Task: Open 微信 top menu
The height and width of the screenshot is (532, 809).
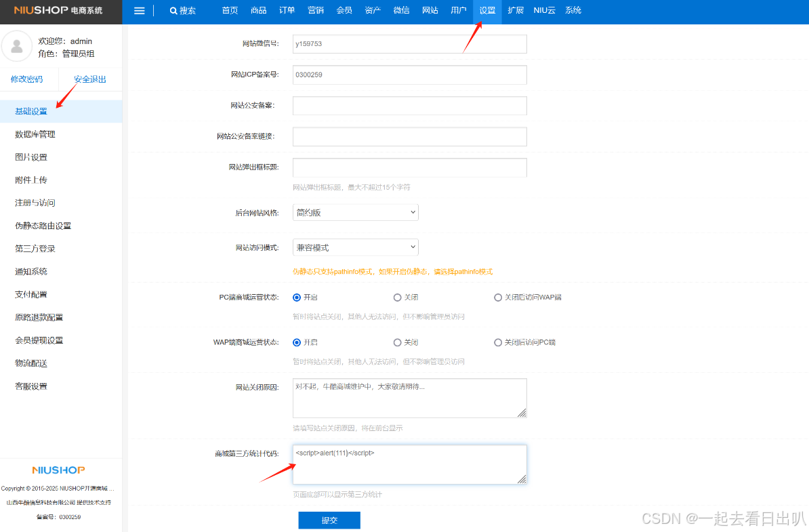Action: pyautogui.click(x=401, y=10)
